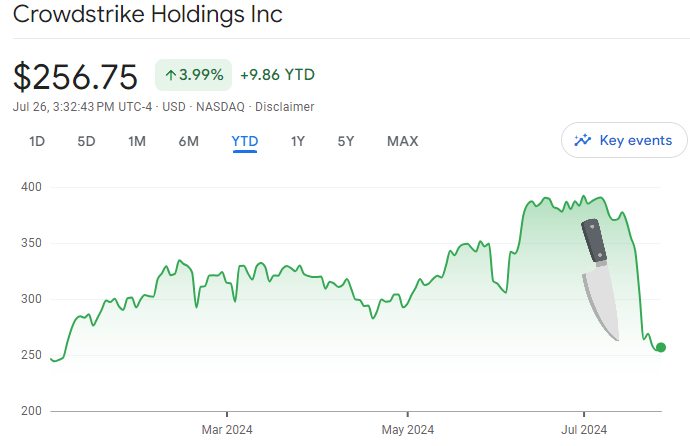The height and width of the screenshot is (446, 690).
Task: Click the Mar 2024 axis label
Action: click(x=228, y=431)
